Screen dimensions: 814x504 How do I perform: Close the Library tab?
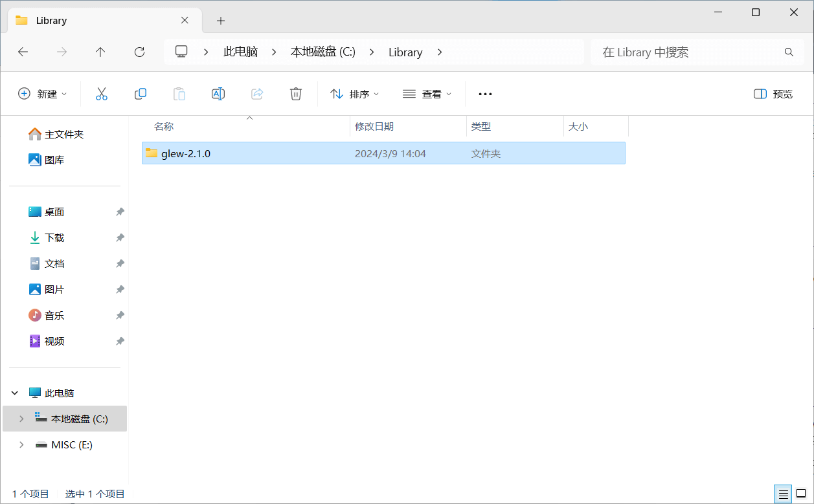point(185,20)
